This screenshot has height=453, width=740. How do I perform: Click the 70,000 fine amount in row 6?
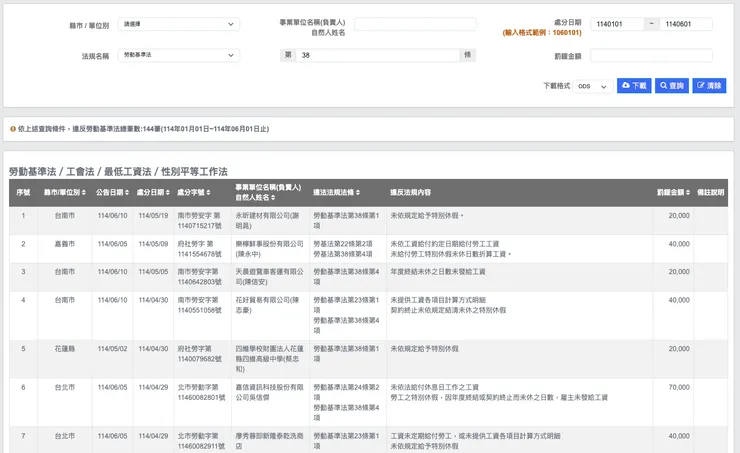pyautogui.click(x=679, y=387)
